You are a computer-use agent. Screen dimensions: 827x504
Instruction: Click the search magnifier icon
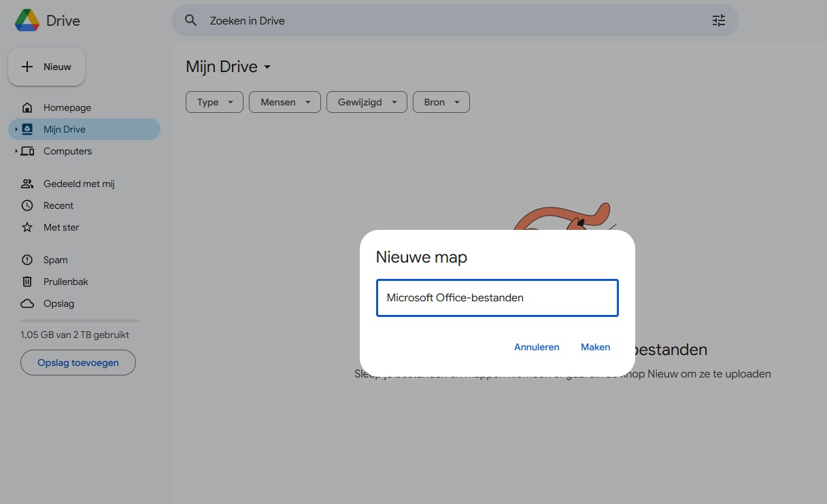tap(191, 20)
